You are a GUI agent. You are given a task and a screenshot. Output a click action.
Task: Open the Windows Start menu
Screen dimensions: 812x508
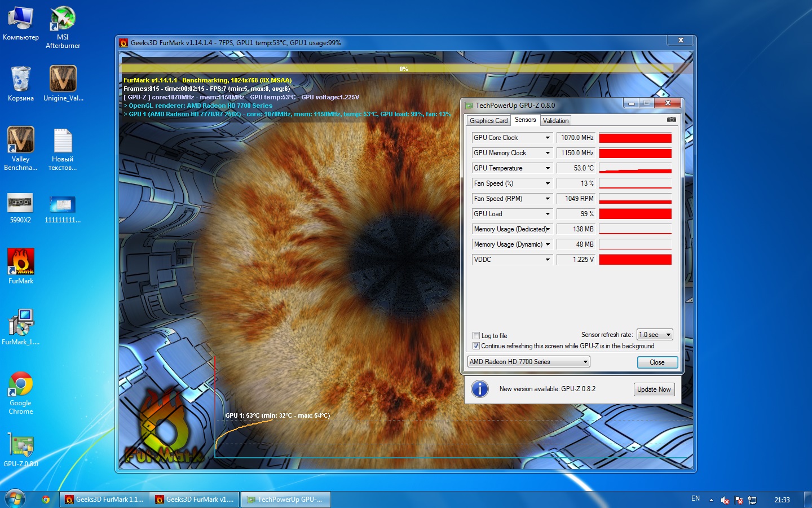pyautogui.click(x=15, y=500)
